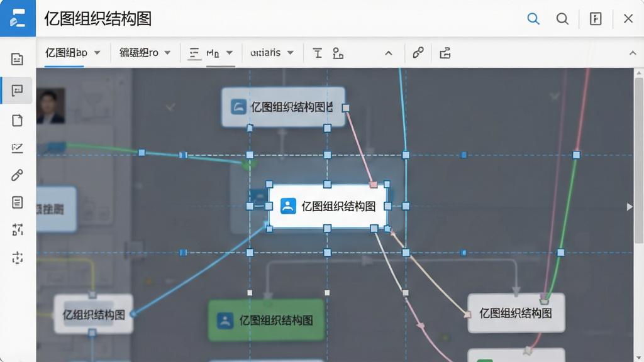Screen dimensions: 644x362
Task: Click the blue app logo in the top-left corner
Action: pos(18,18)
